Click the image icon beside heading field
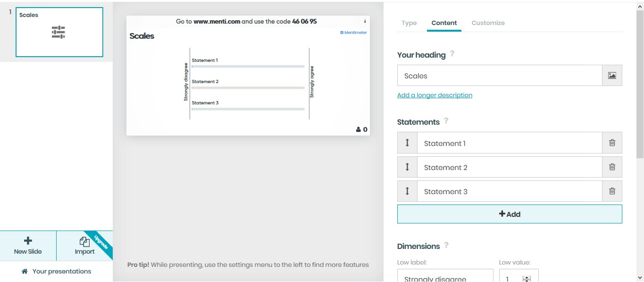Screen dimensions: 644x282 612,76
